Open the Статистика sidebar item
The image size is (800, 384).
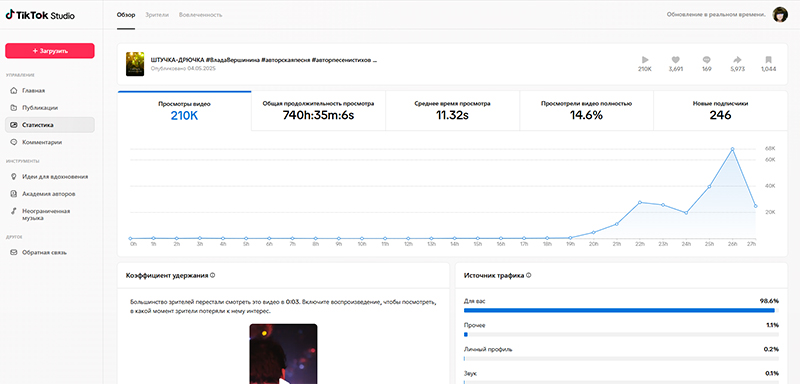[50, 125]
